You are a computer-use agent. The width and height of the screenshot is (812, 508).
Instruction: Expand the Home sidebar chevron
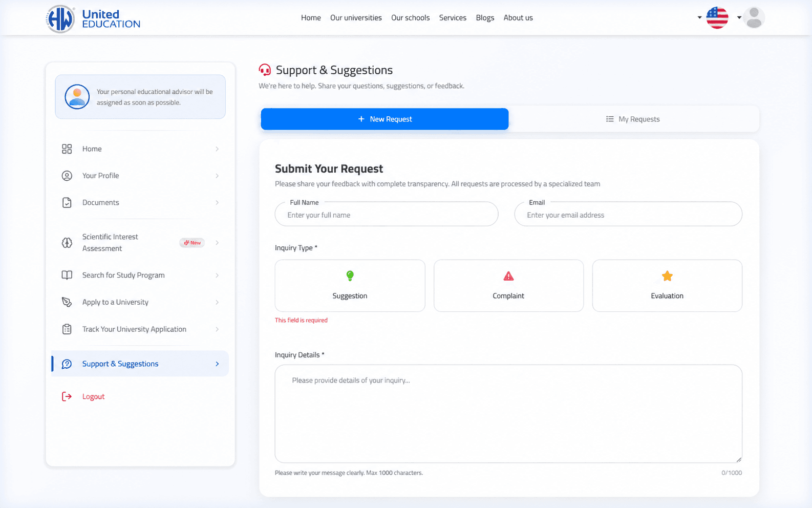click(217, 149)
